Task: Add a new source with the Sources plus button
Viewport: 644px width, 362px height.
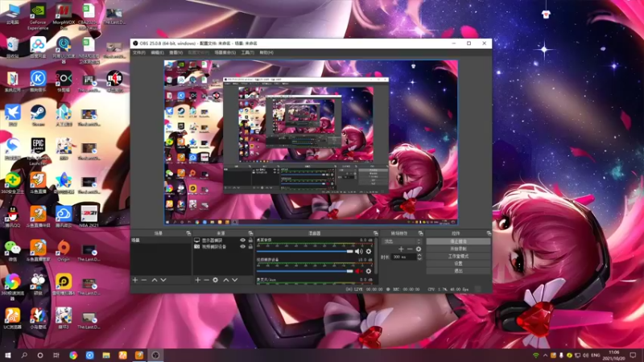Action: click(x=197, y=280)
